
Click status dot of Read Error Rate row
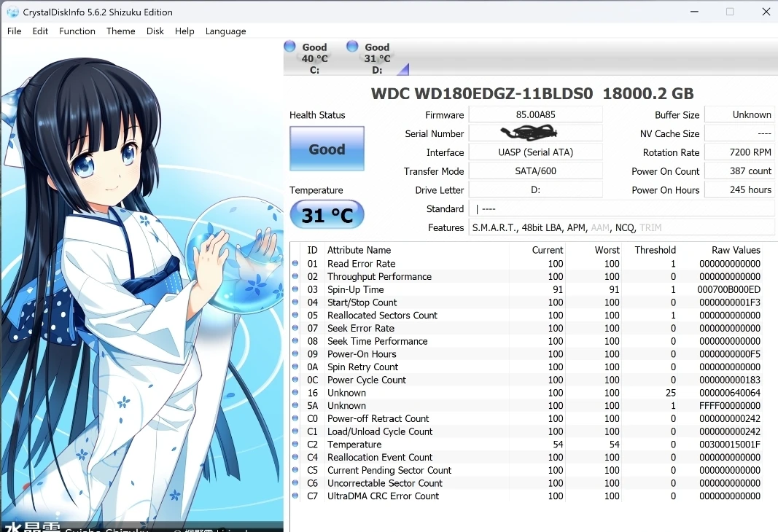click(296, 263)
